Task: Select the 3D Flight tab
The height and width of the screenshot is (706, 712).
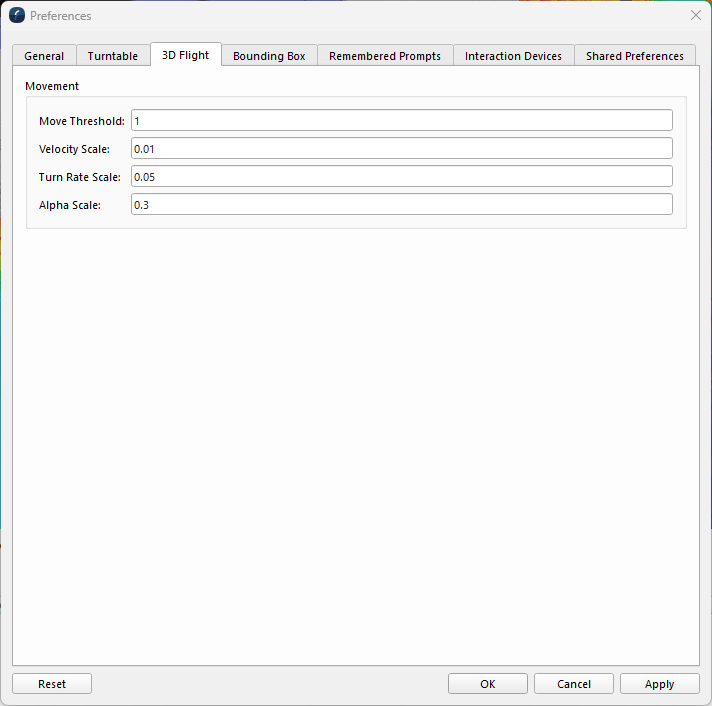Action: (186, 55)
